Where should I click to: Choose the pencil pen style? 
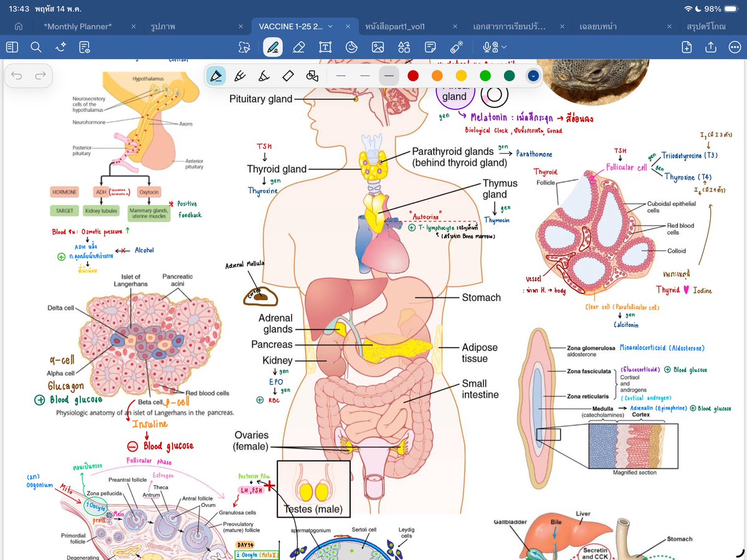point(240,76)
